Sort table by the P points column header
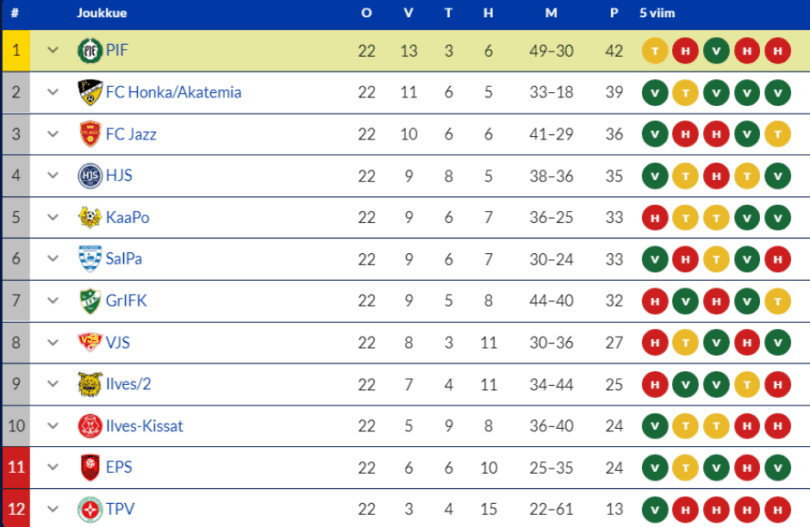Viewport: 810px width, 527px height. click(613, 14)
